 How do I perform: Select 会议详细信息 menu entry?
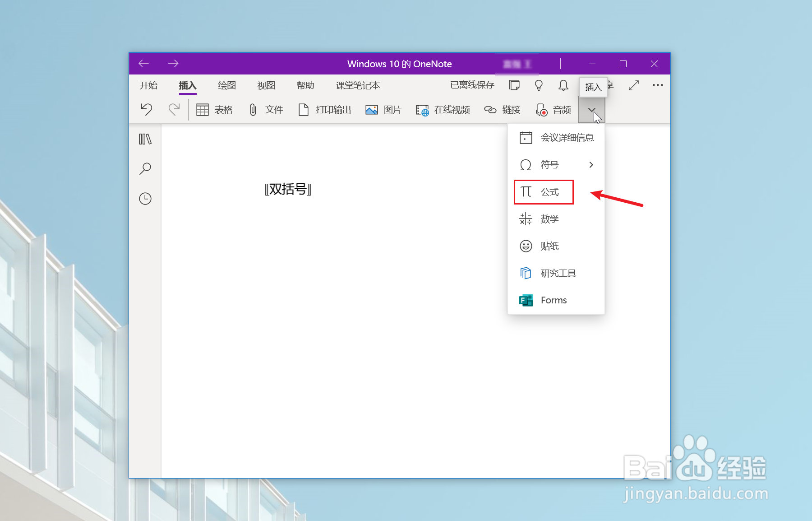tap(556, 138)
